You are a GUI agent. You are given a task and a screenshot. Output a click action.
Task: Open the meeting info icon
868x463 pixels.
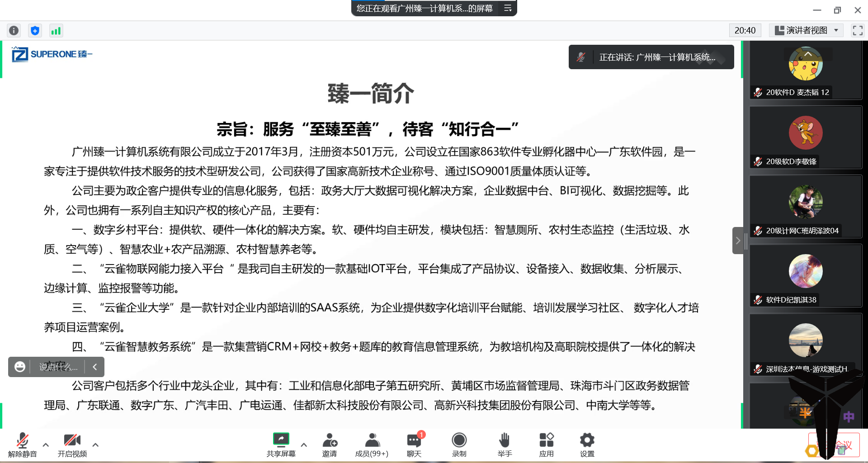tap(14, 30)
